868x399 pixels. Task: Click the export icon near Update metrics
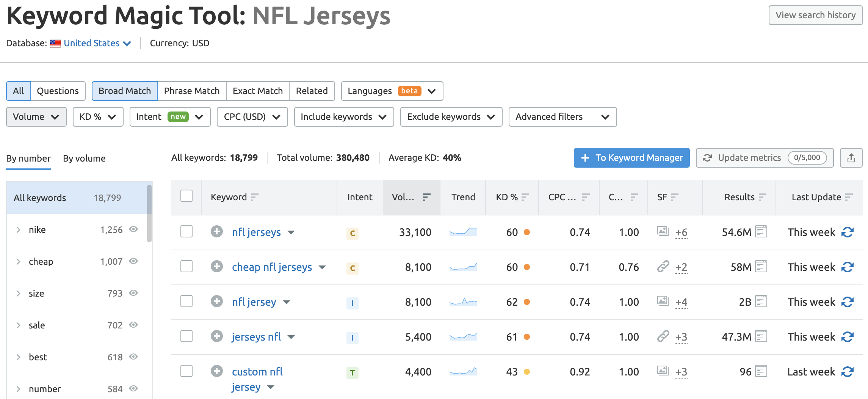click(851, 158)
